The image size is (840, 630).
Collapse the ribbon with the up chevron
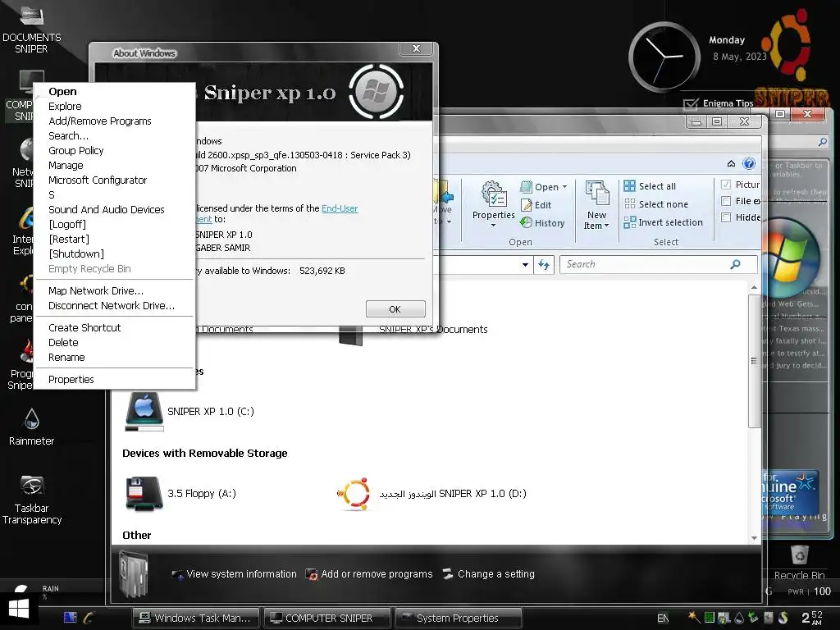[x=731, y=163]
